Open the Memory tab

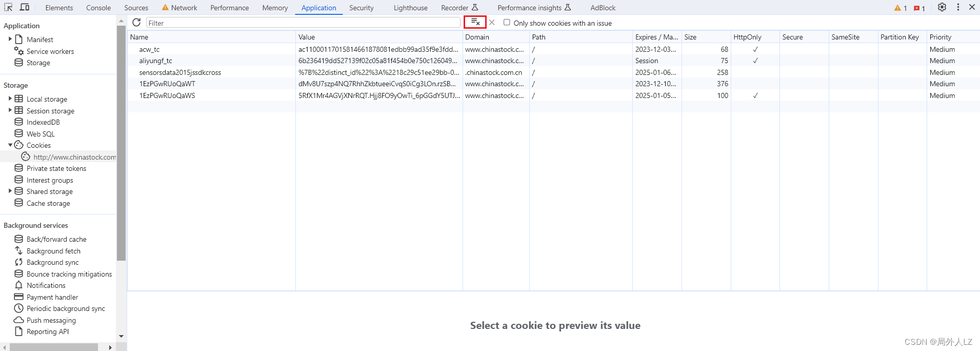[275, 8]
